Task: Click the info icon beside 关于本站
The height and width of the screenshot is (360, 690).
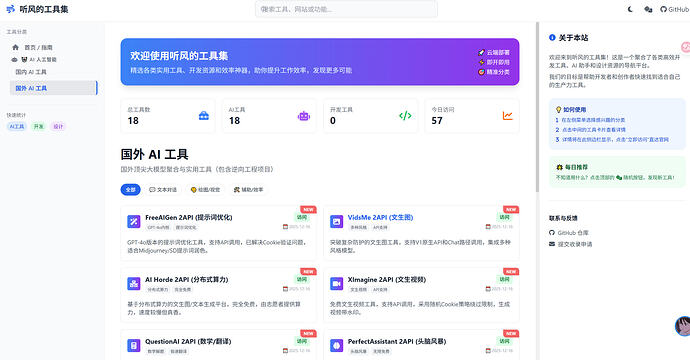Action: [552, 38]
